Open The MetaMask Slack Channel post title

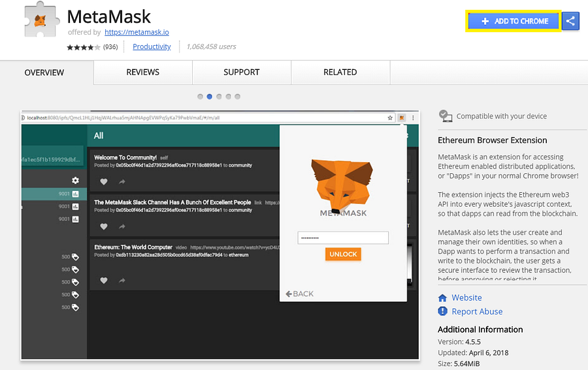(172, 202)
